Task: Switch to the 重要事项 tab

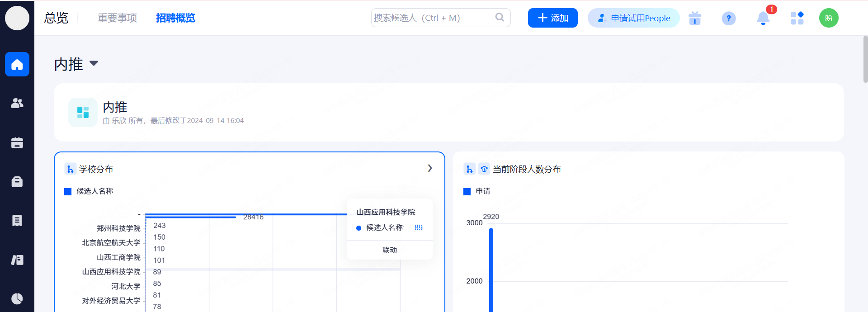Action: (117, 18)
